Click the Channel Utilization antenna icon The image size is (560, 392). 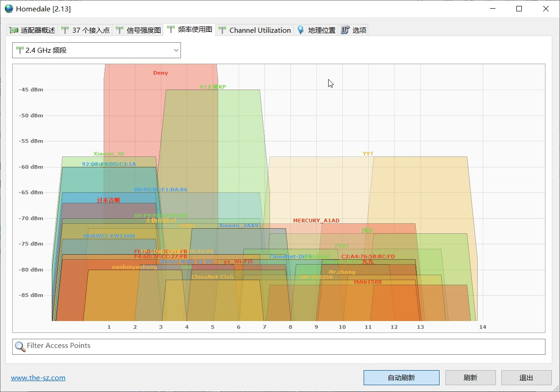click(x=222, y=30)
